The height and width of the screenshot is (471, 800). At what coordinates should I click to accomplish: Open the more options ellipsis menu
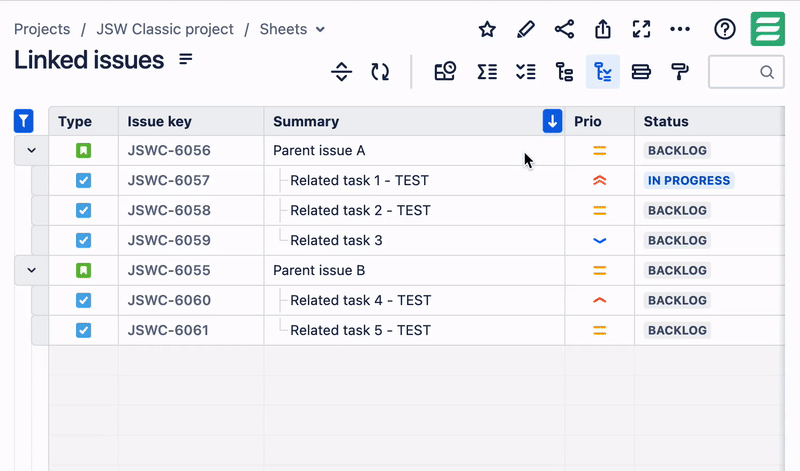tap(680, 29)
